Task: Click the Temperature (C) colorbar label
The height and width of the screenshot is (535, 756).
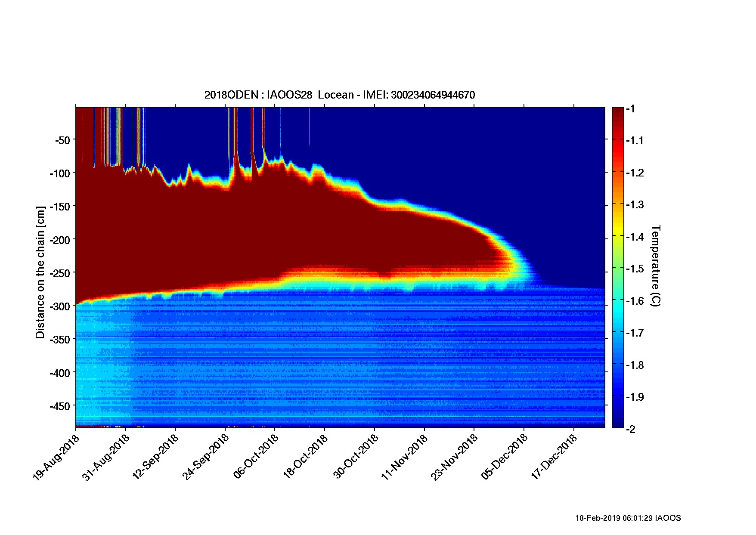Action: (655, 266)
